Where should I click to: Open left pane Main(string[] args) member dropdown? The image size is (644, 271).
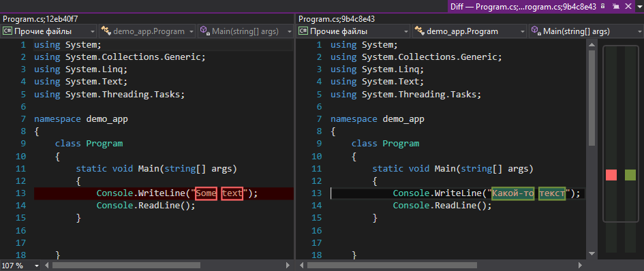coord(245,31)
